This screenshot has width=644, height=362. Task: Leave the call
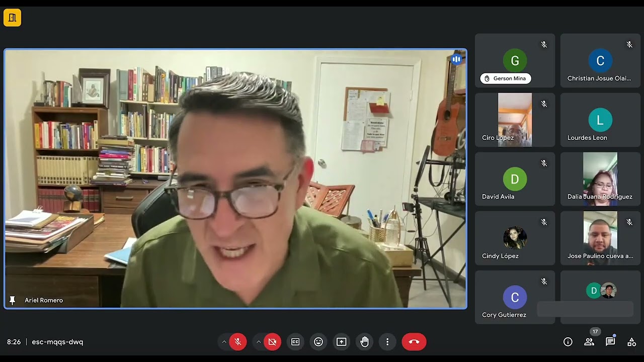(x=414, y=342)
